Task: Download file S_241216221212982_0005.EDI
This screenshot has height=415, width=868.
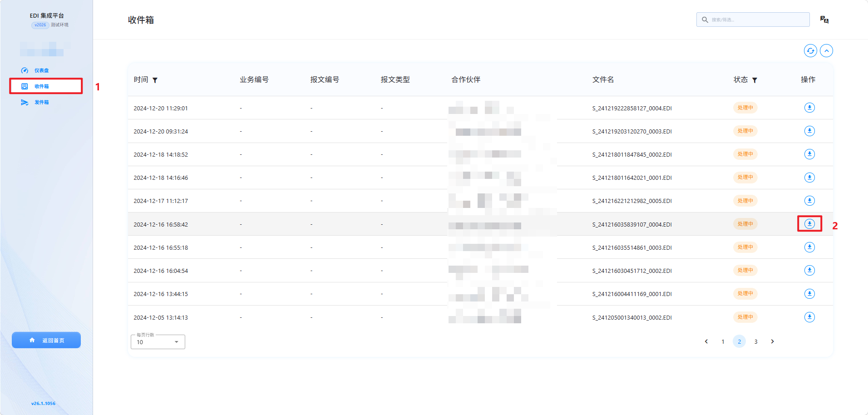Action: 809,201
